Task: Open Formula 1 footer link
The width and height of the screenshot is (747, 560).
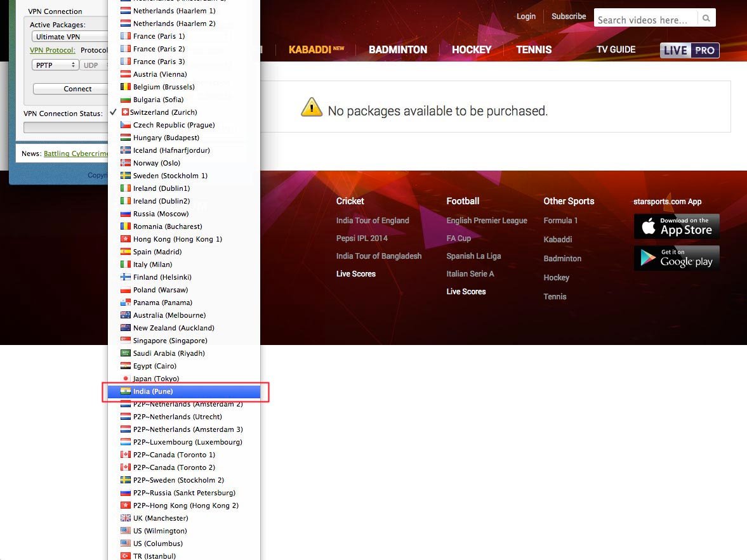Action: (560, 221)
